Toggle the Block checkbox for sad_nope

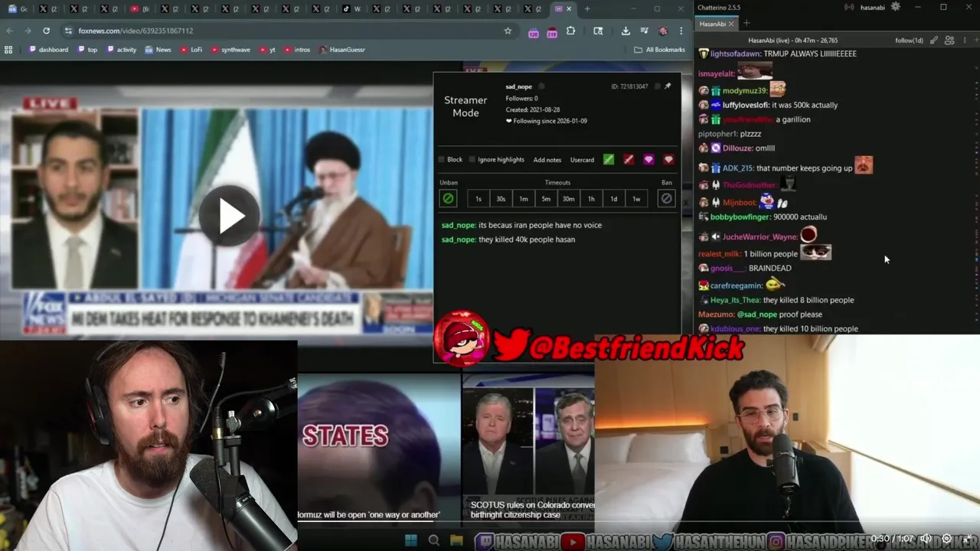(441, 160)
